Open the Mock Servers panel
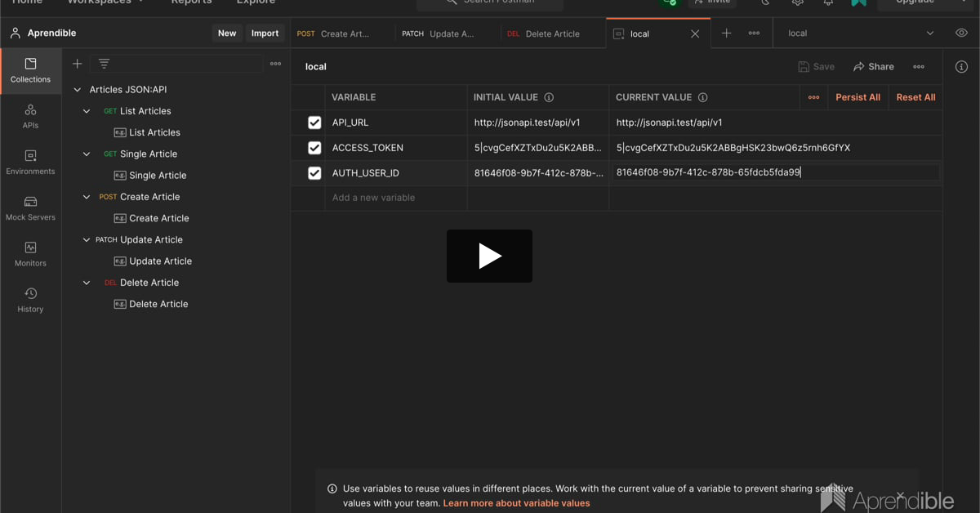The width and height of the screenshot is (980, 513). point(30,208)
